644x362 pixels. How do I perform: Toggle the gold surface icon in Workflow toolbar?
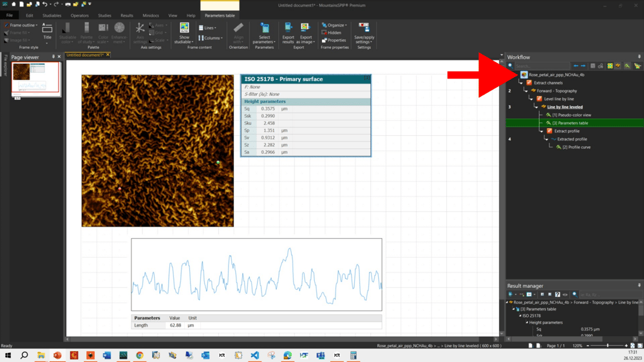point(618,66)
